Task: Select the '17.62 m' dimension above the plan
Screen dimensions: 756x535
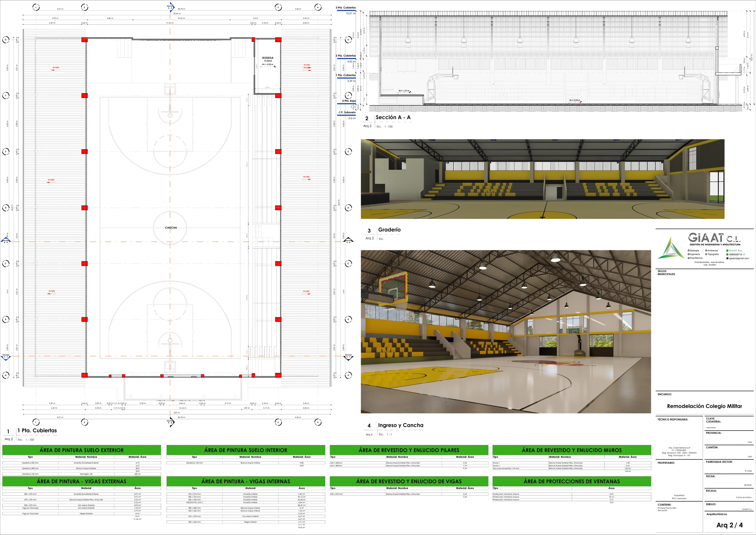Action: point(169,23)
